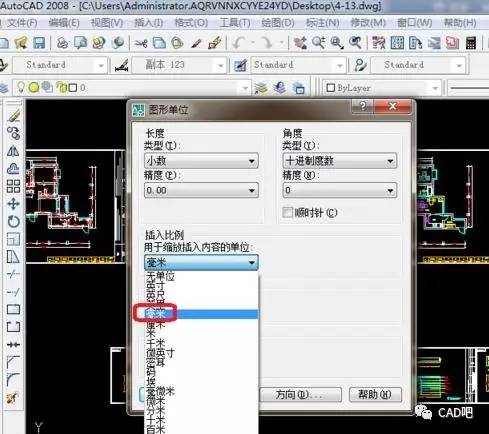
Task: Open the angle 精度 dropdown showing 0
Action: coord(340,190)
